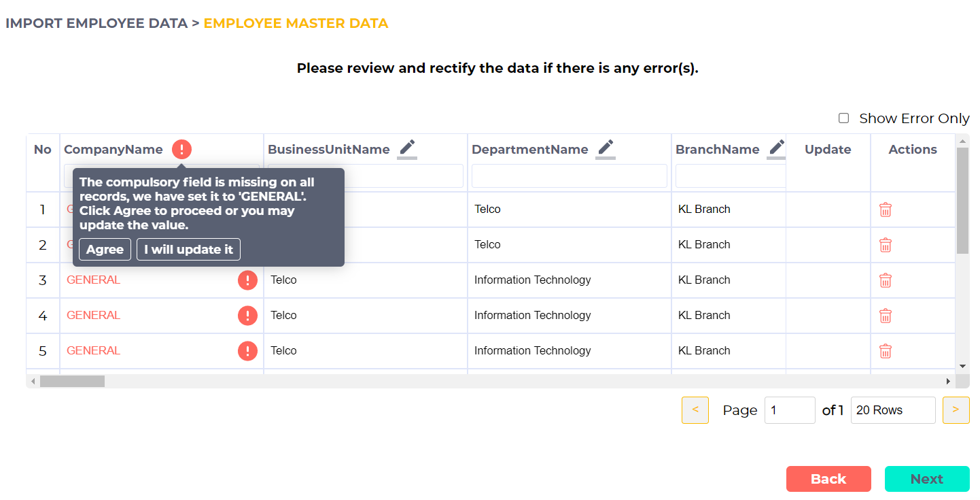Click the DepartmentName filter input
The image size is (980, 500).
[570, 176]
